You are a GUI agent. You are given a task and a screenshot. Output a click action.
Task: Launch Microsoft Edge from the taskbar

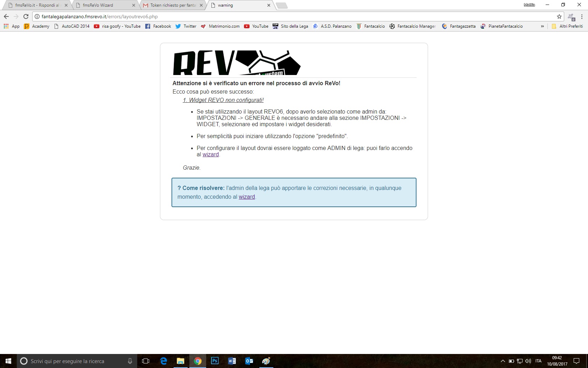[x=163, y=361]
